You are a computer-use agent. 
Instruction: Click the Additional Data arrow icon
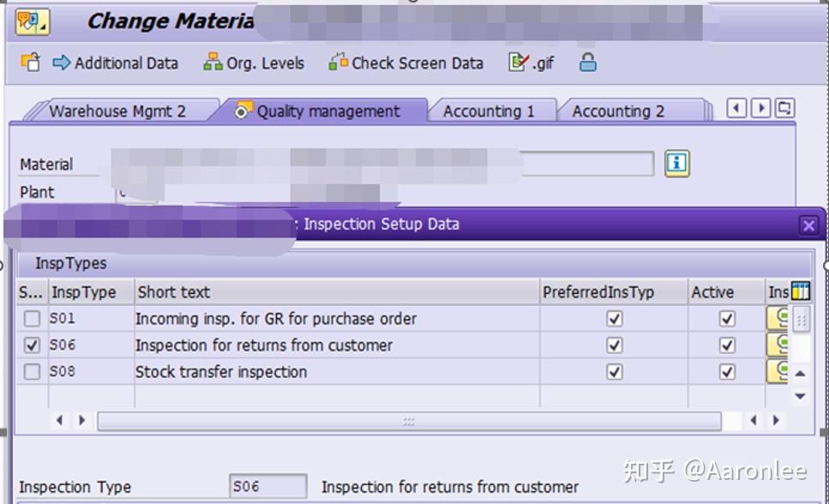pos(62,63)
